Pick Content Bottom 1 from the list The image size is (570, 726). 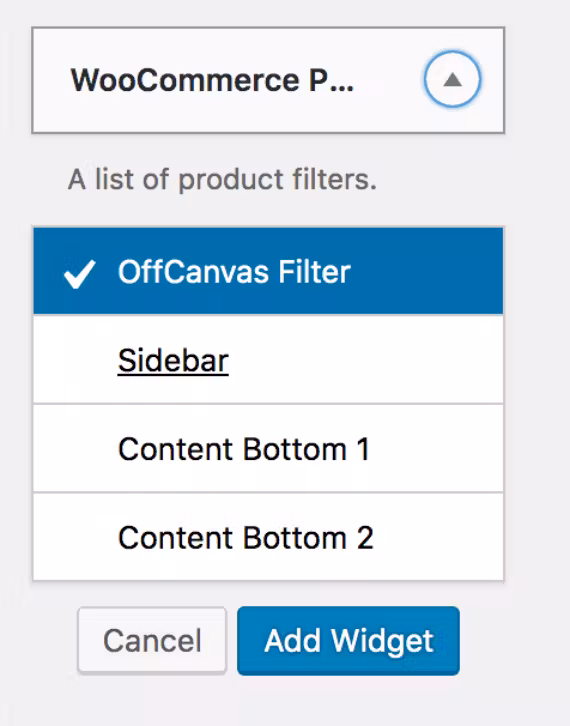(x=268, y=448)
